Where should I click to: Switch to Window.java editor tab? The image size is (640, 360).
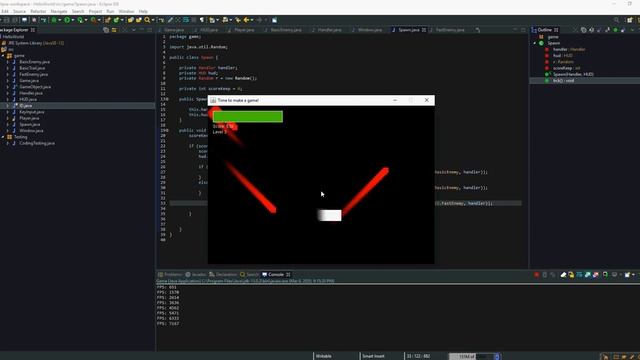coord(369,30)
